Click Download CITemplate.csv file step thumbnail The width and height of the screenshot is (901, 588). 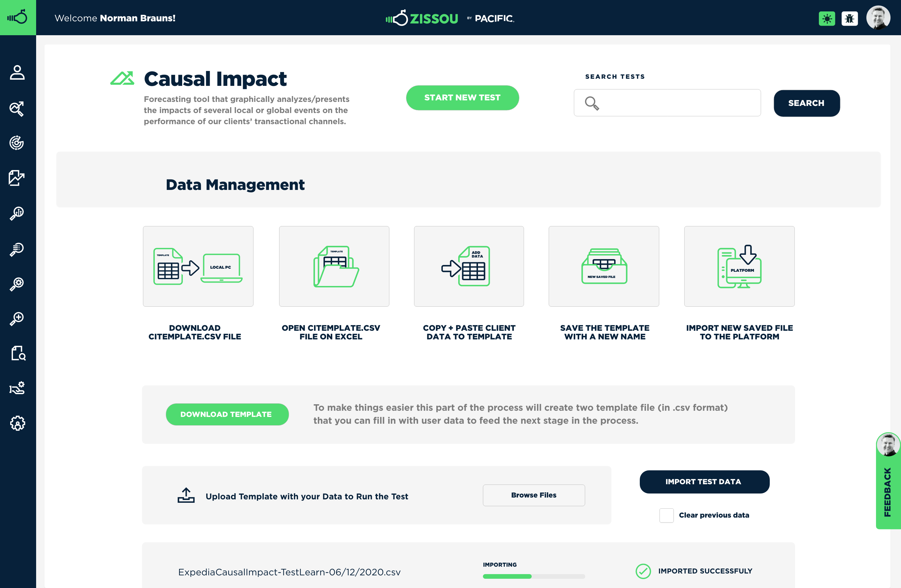coord(198,266)
